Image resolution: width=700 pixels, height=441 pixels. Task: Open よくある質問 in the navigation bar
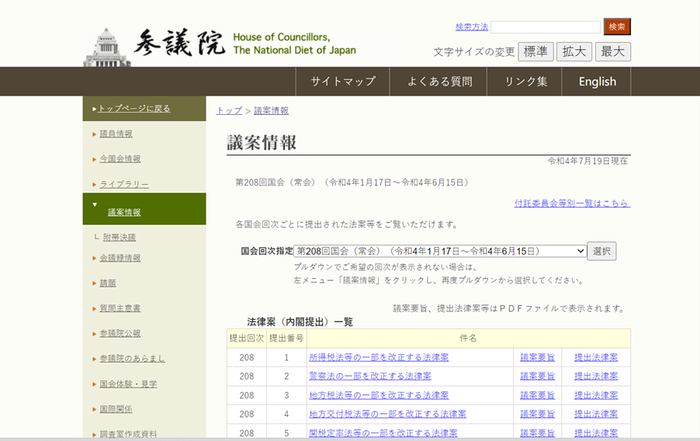[x=439, y=82]
